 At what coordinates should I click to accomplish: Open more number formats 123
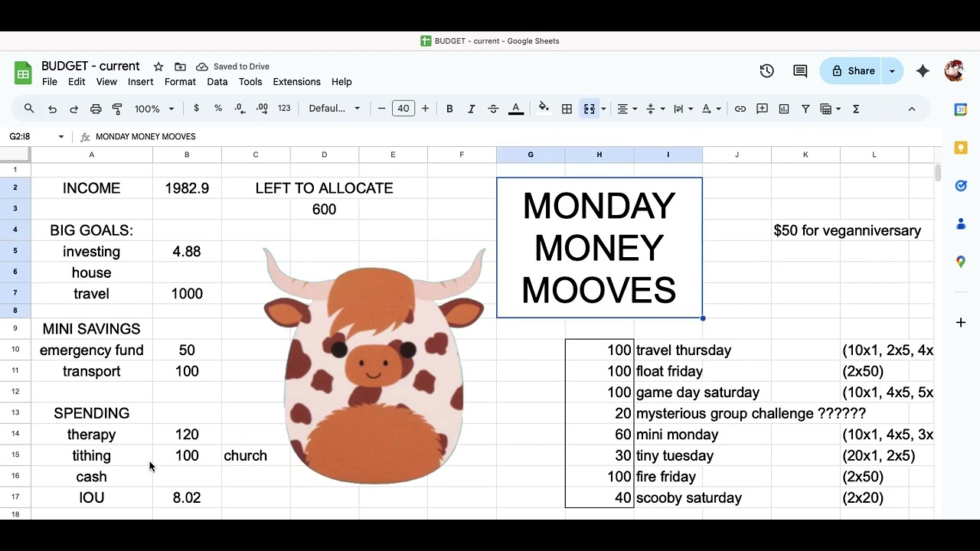pos(284,109)
